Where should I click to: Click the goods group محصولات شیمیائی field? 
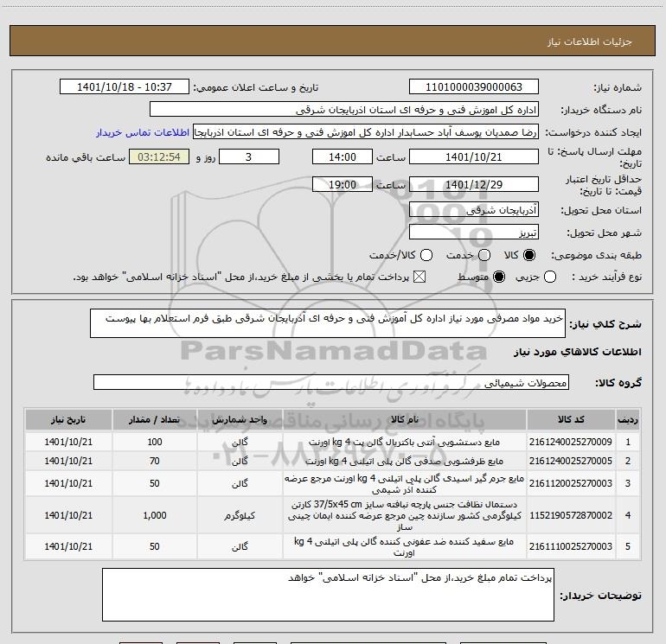click(x=331, y=382)
